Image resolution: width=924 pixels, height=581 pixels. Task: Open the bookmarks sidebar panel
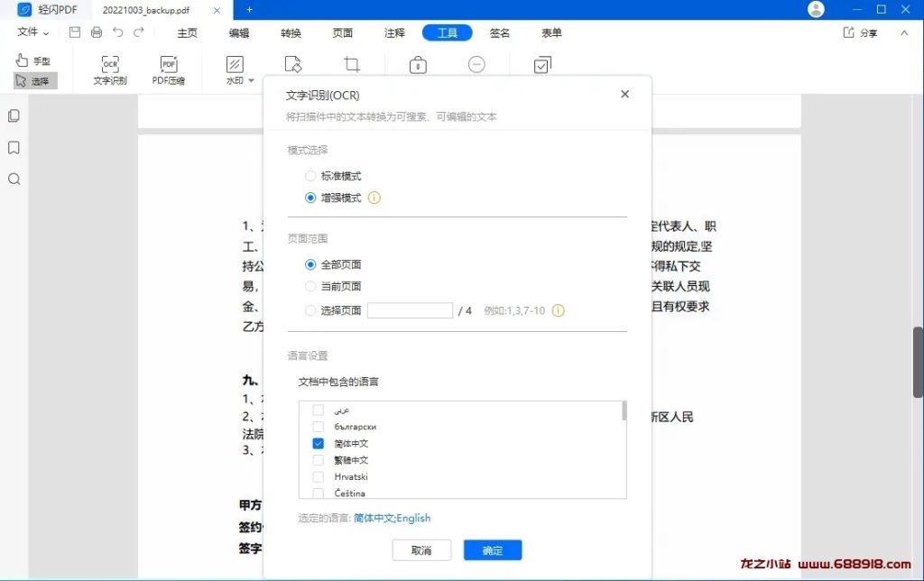[14, 147]
